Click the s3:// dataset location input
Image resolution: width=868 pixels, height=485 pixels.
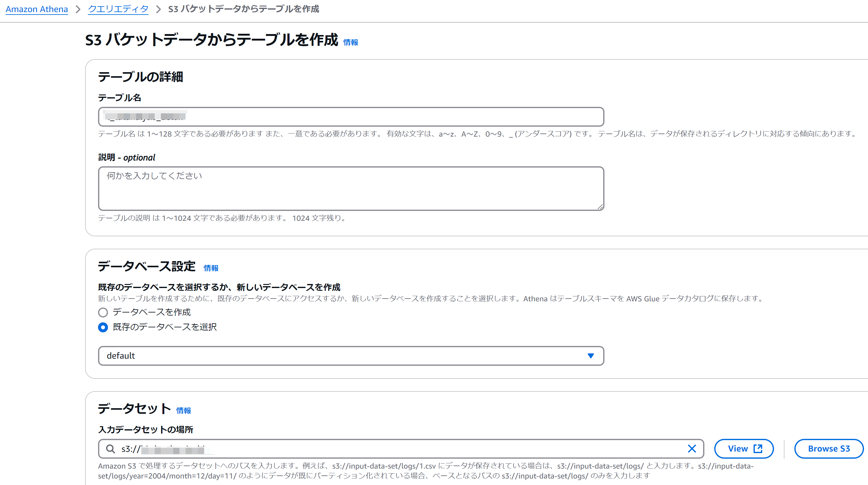[404, 448]
